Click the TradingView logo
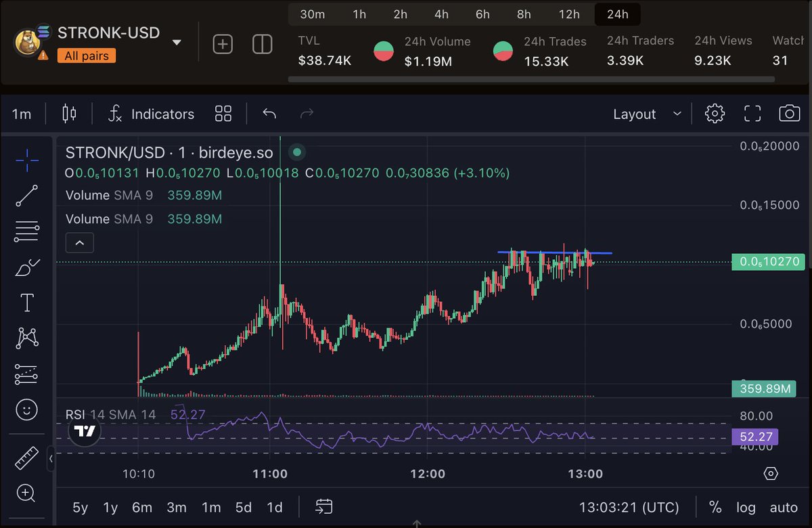 pyautogui.click(x=85, y=431)
